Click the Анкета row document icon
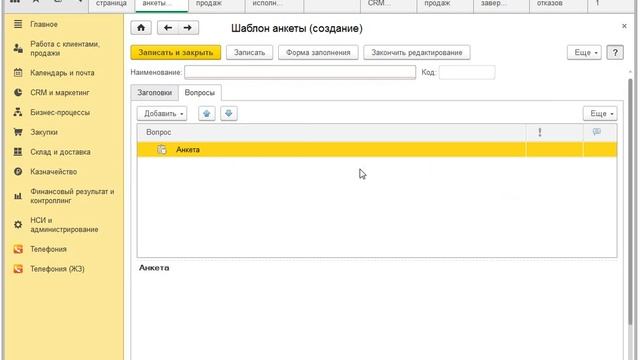Screen dimensions: 640x360 (x=162, y=150)
